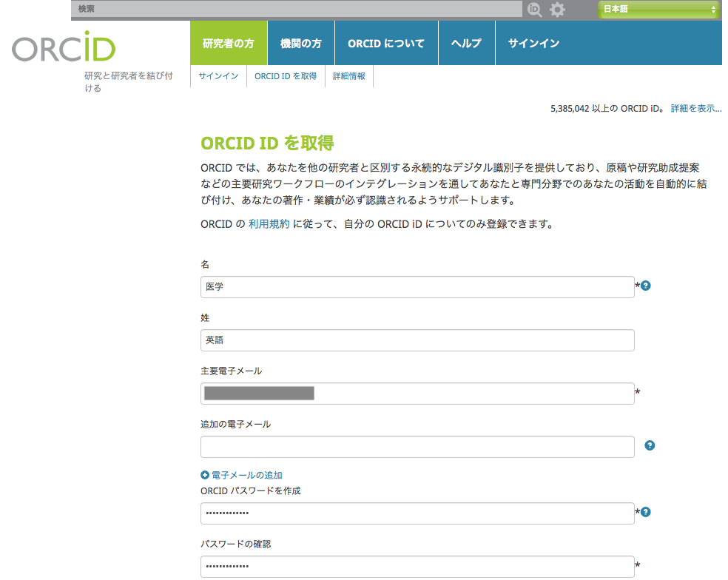
Task: Open search settings gear icon
Action: 558,10
